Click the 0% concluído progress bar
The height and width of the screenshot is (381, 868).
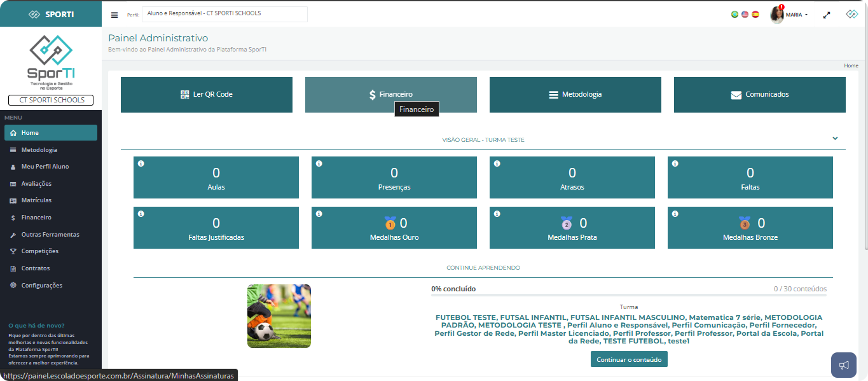coord(628,295)
